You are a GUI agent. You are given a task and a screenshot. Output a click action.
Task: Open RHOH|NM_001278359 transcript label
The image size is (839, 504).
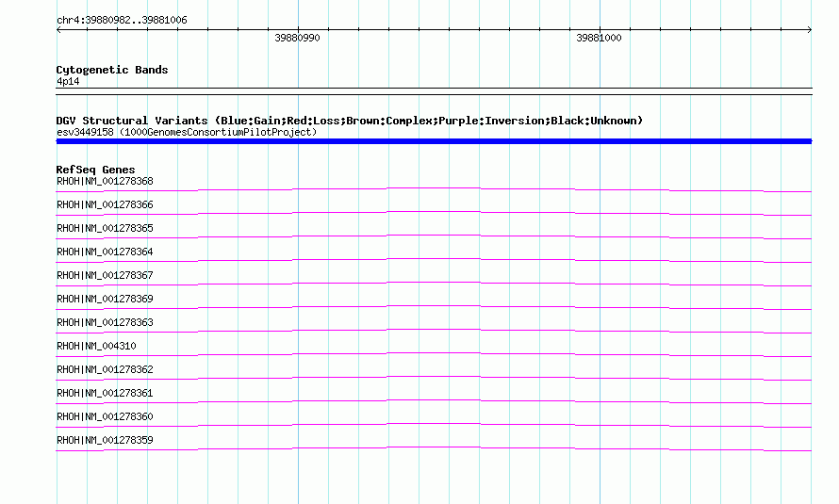105,440
